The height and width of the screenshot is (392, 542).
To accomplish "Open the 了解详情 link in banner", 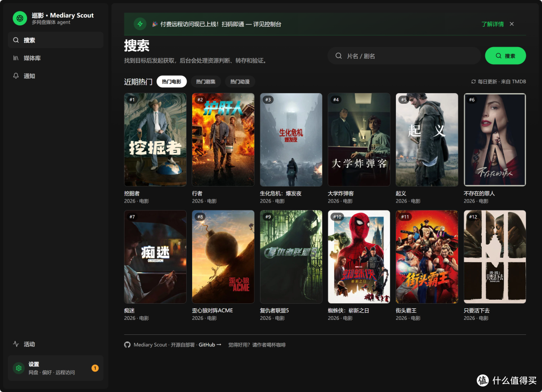I will [x=492, y=24].
